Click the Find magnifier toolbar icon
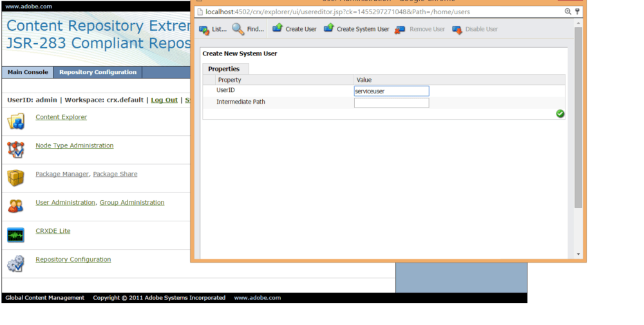Screen dimensions: 644x325 tap(238, 29)
